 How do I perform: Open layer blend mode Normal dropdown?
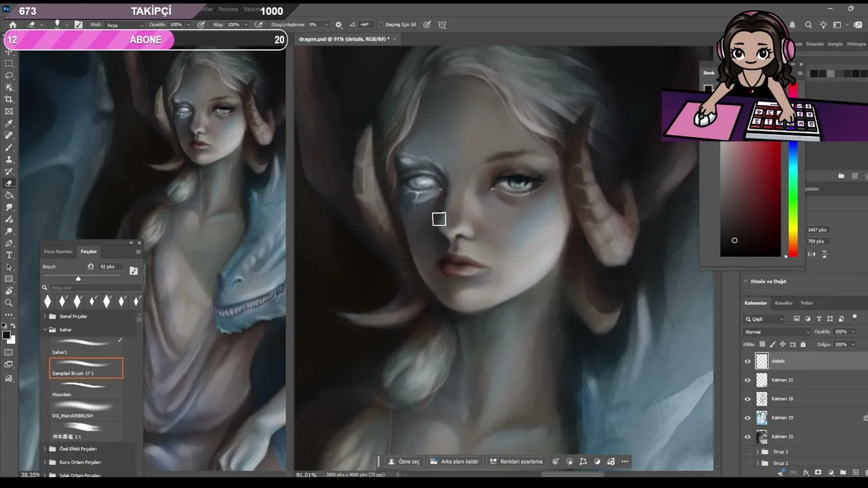pyautogui.click(x=777, y=332)
